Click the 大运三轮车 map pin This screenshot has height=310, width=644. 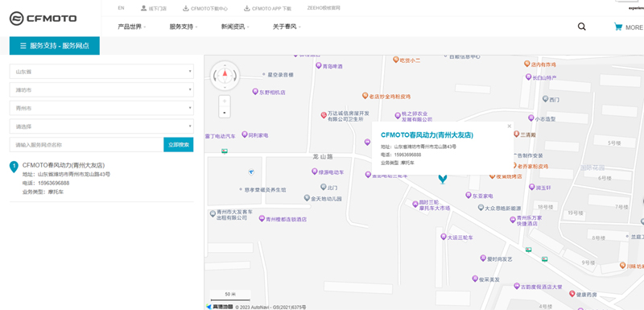click(444, 237)
